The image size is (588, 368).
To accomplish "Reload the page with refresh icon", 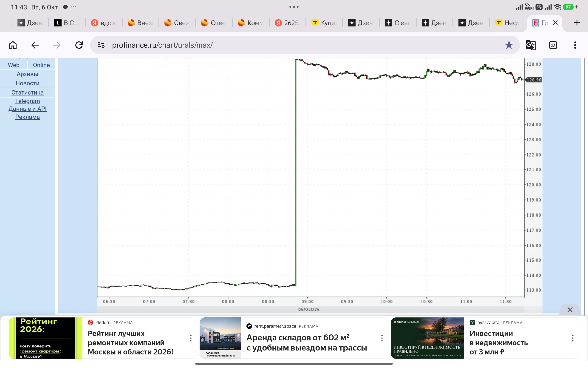I will click(x=79, y=45).
